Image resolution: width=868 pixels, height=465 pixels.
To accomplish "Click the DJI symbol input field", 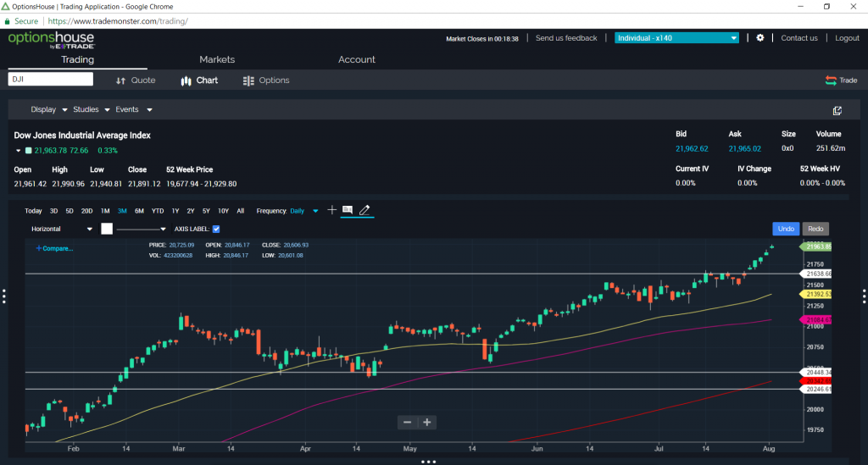I will pyautogui.click(x=50, y=79).
